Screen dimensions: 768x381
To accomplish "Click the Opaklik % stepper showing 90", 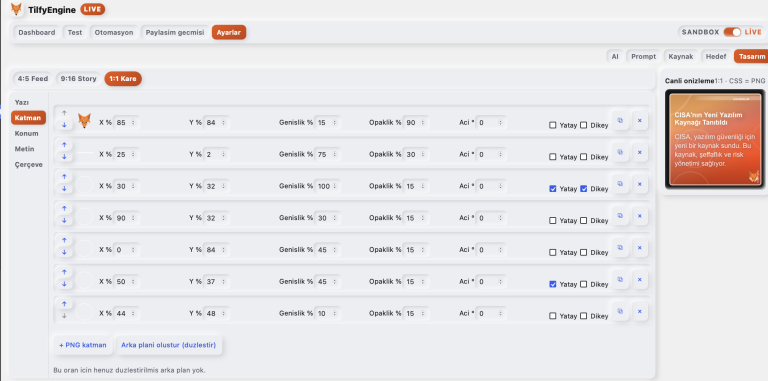I will click(423, 122).
